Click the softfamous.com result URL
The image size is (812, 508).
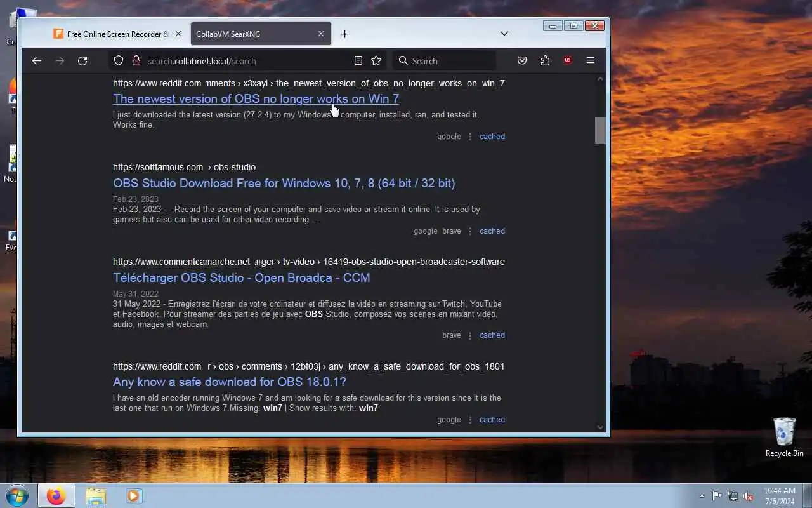pos(184,168)
